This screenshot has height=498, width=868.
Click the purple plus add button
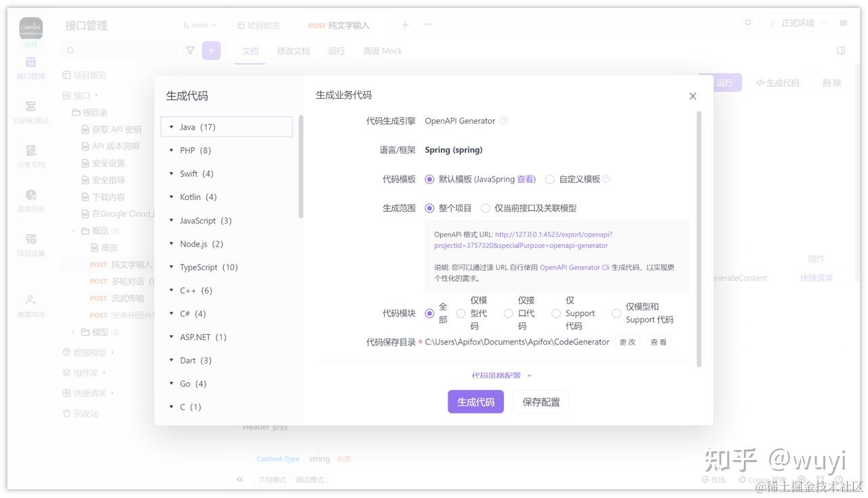point(212,50)
